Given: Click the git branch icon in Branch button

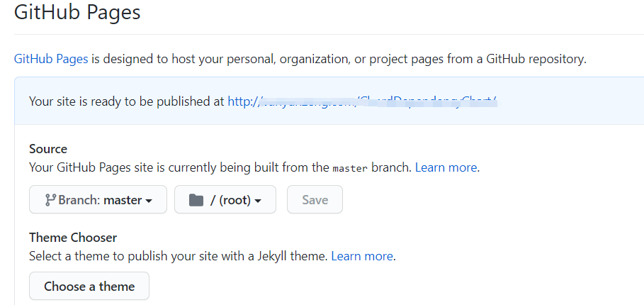Looking at the screenshot, I should [50, 200].
